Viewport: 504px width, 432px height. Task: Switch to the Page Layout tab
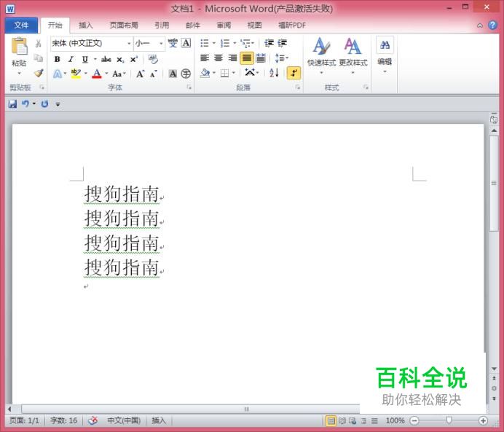pos(124,25)
